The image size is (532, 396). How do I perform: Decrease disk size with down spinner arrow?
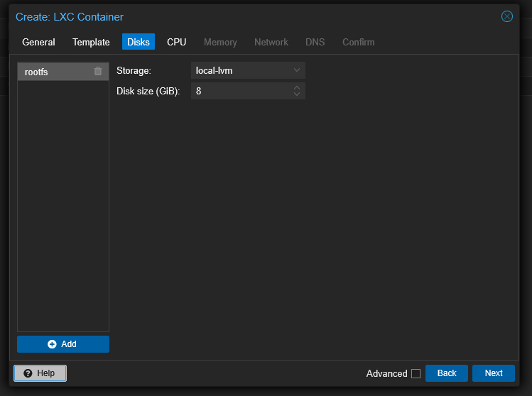(x=297, y=94)
